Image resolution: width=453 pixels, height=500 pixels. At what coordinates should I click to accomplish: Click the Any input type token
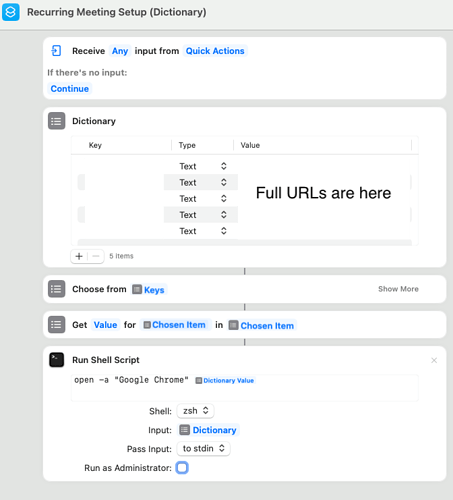tap(120, 51)
